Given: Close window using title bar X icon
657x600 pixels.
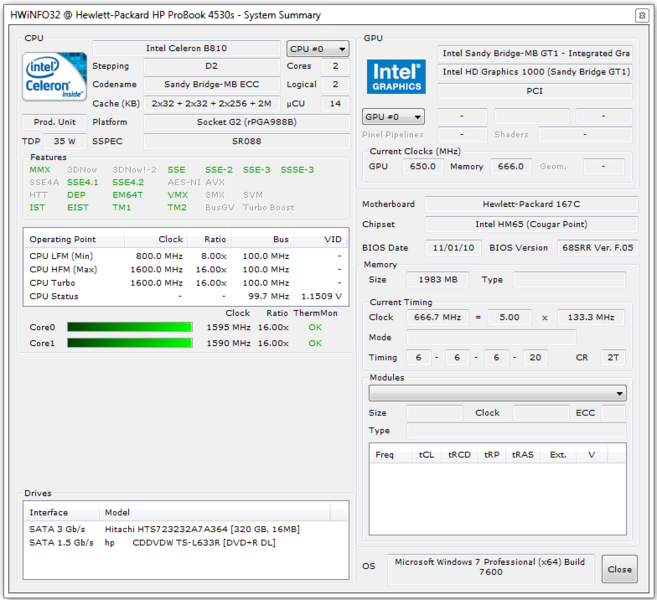Looking at the screenshot, I should pyautogui.click(x=641, y=16).
